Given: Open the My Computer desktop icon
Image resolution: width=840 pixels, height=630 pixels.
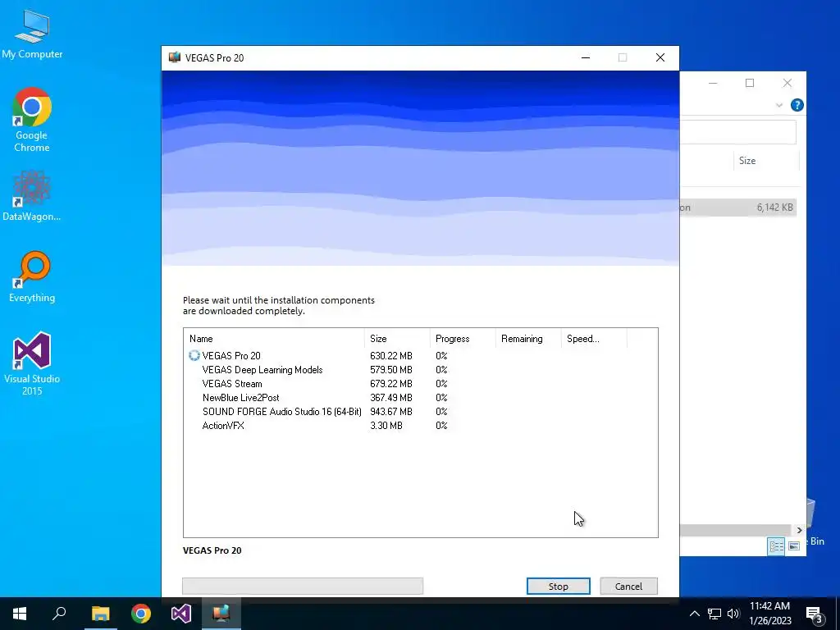Looking at the screenshot, I should [32, 33].
